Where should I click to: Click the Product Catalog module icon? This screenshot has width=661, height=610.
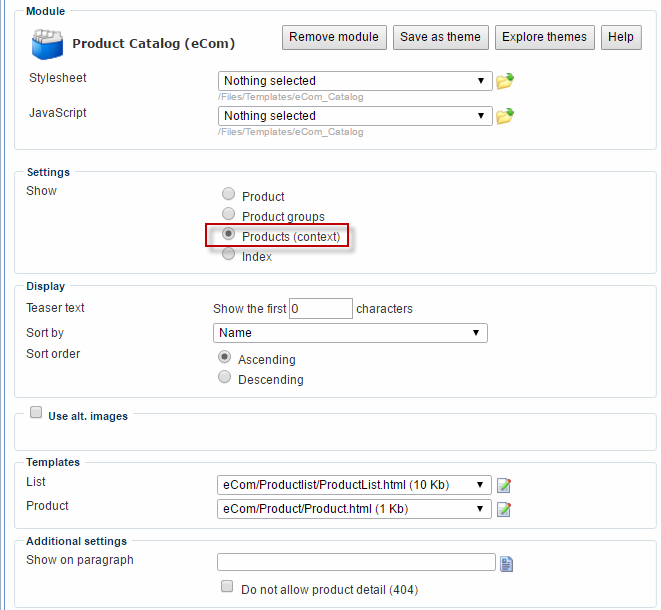(x=46, y=44)
